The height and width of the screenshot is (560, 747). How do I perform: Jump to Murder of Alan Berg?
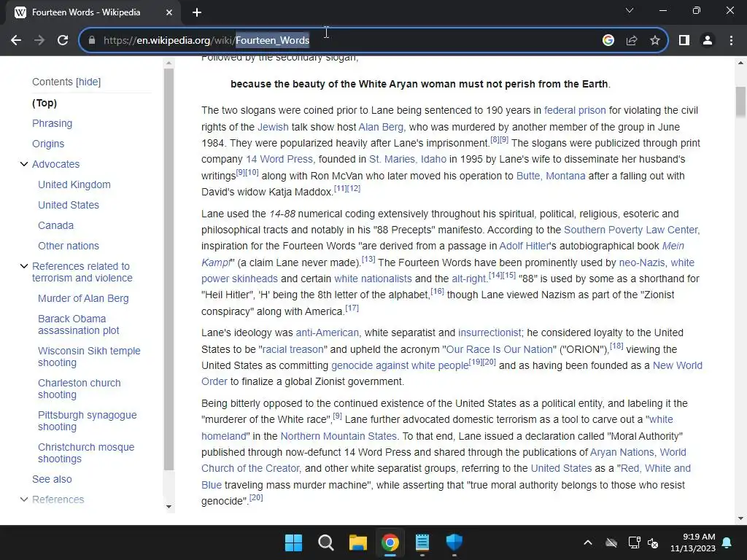(x=83, y=298)
